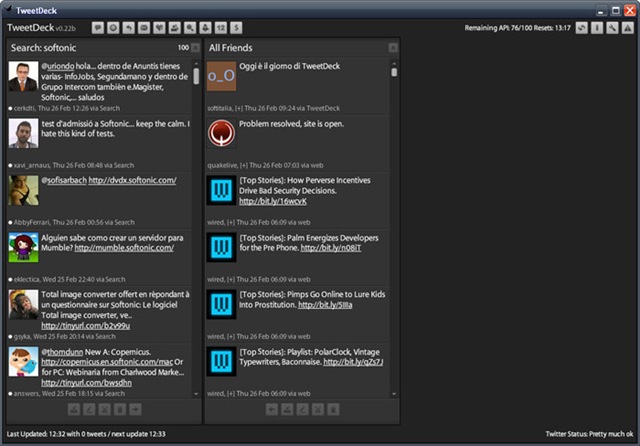Open the Favorites heart icon
The height and width of the screenshot is (446, 640).
[x=159, y=28]
